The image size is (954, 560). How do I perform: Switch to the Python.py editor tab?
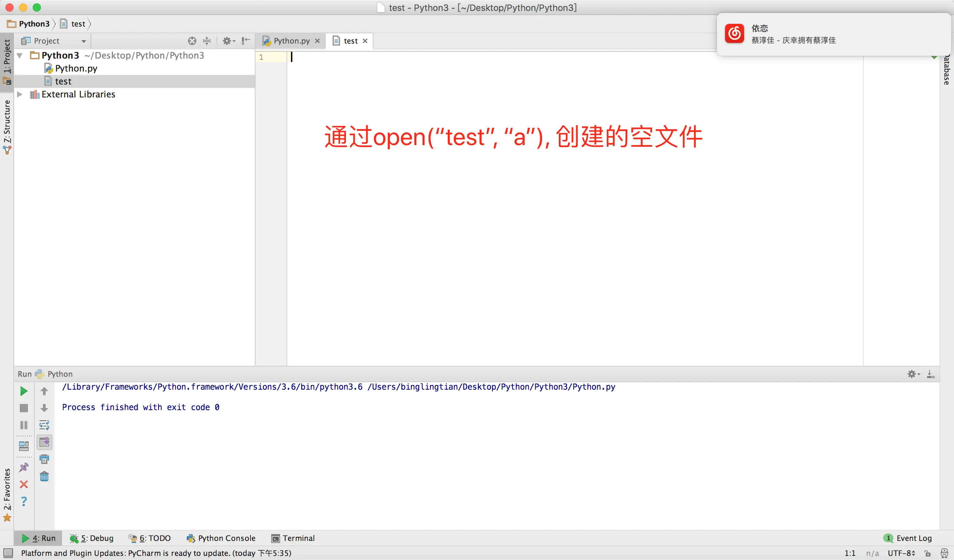[x=291, y=41]
